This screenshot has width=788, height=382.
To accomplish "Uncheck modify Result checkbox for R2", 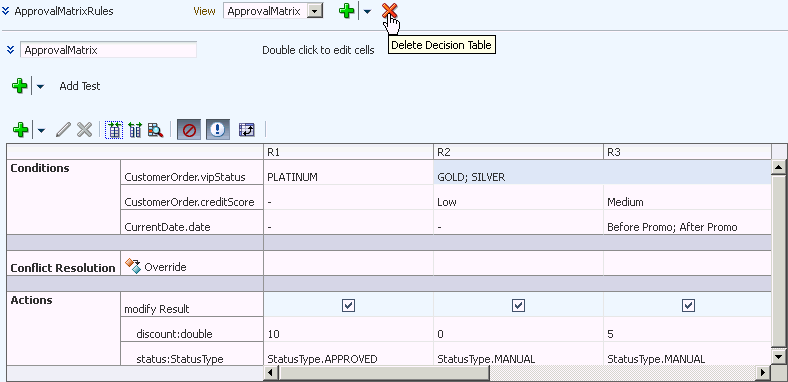I will tap(518, 305).
